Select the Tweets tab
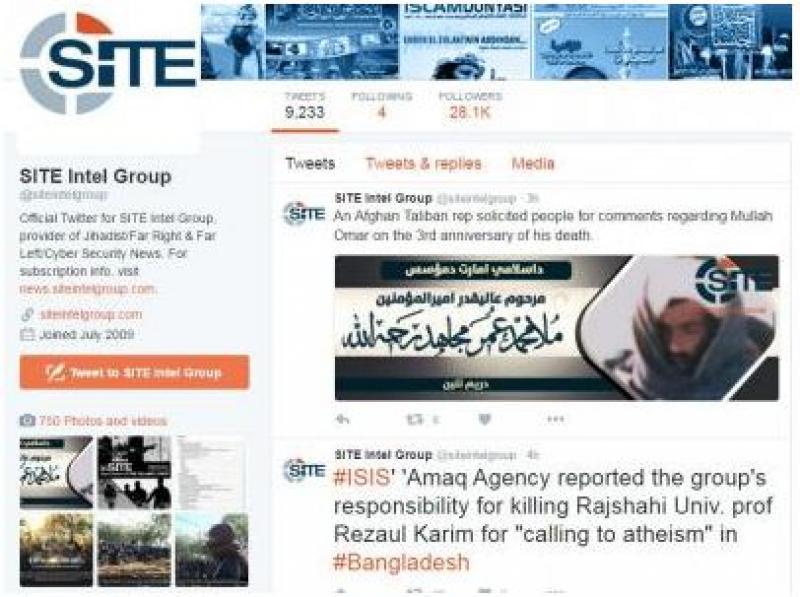800x597 pixels. click(310, 164)
